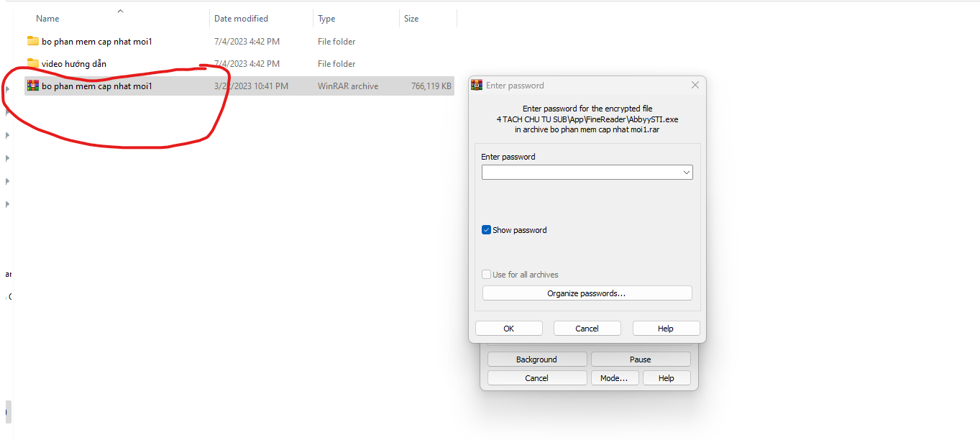Click the sort chevron above the Name column
This screenshot has width=980, height=440.
[x=120, y=11]
